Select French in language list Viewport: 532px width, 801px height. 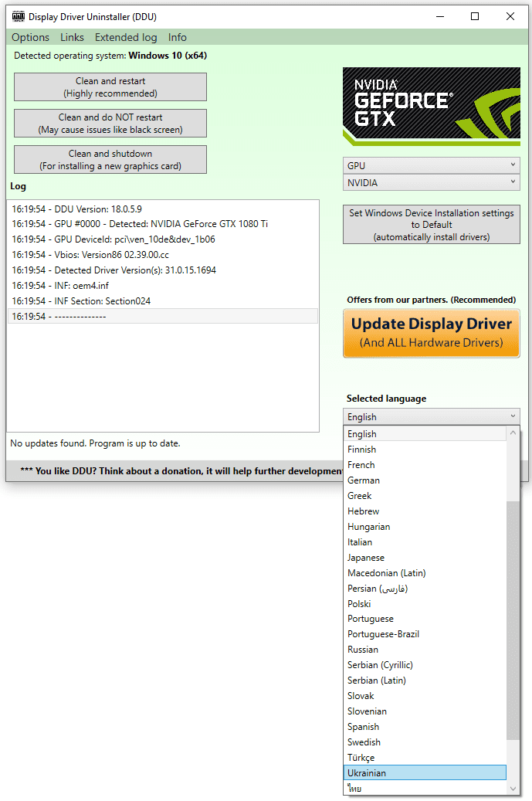(425, 464)
